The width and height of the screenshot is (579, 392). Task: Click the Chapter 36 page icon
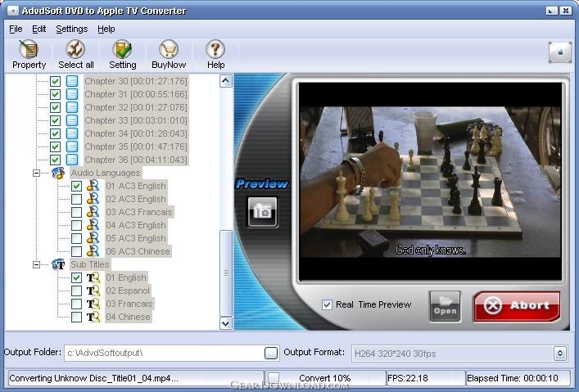[72, 160]
